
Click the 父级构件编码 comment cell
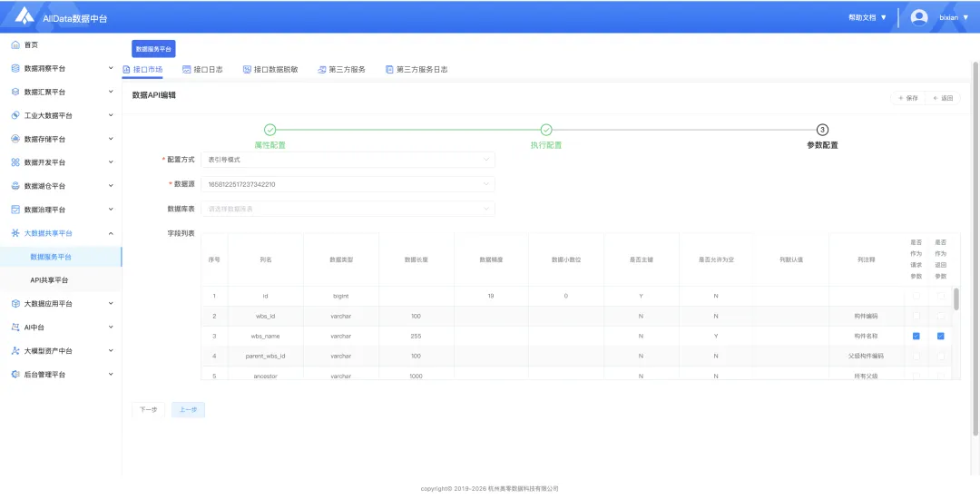pyautogui.click(x=866, y=356)
